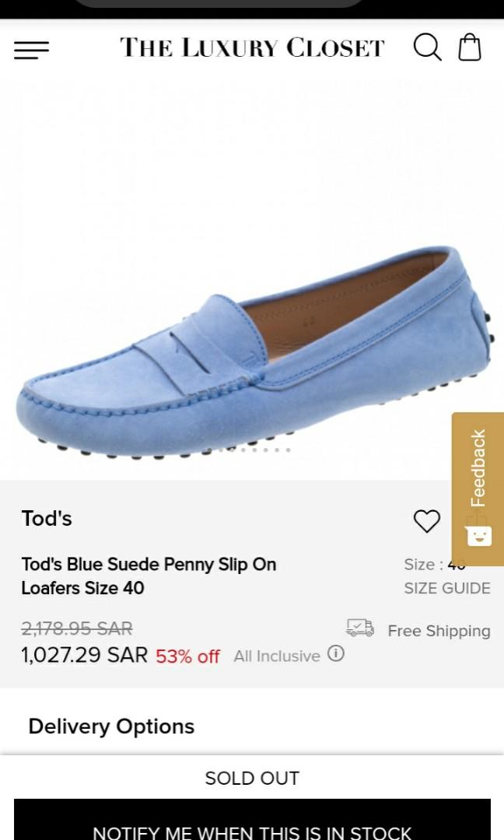Open the search icon
Image resolution: width=504 pixels, height=840 pixels.
427,47
